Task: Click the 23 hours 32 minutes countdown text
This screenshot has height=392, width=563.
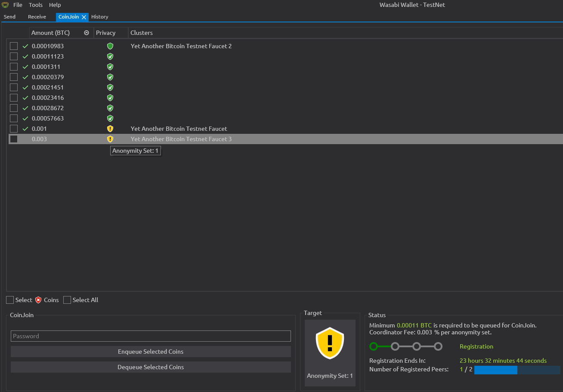Action: point(503,361)
